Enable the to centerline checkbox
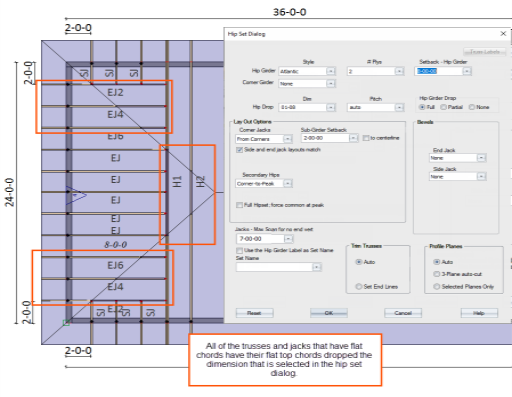The height and width of the screenshot is (397, 512). point(366,138)
